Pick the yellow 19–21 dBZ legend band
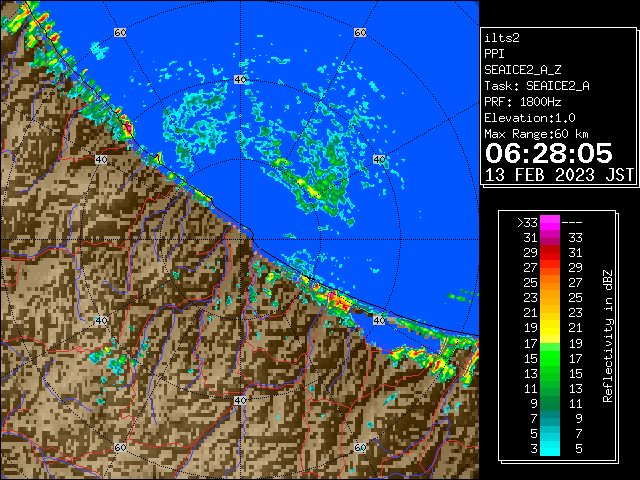Image resolution: width=640 pixels, height=480 pixels. click(x=550, y=328)
